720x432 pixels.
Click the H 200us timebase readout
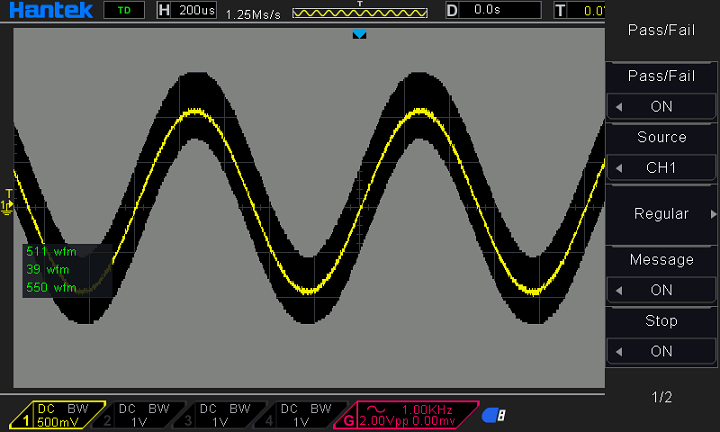(190, 11)
